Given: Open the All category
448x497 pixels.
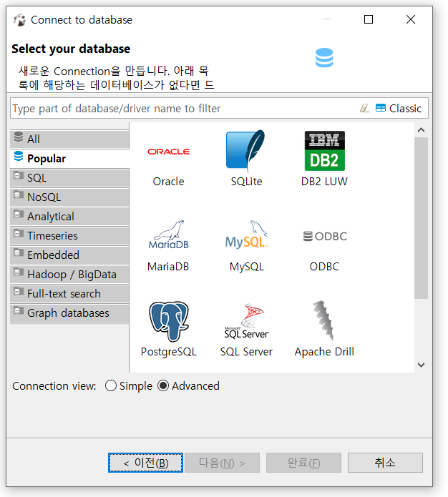Looking at the screenshot, I should tap(69, 139).
